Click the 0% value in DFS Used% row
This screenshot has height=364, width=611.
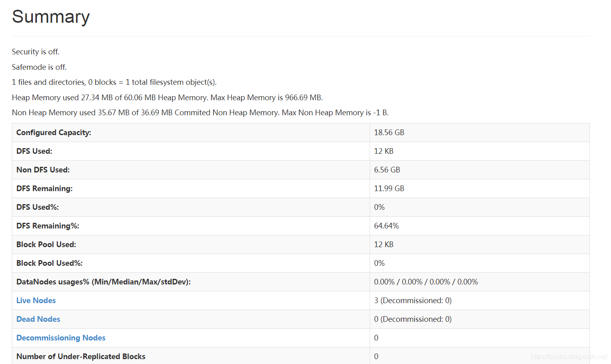(379, 207)
